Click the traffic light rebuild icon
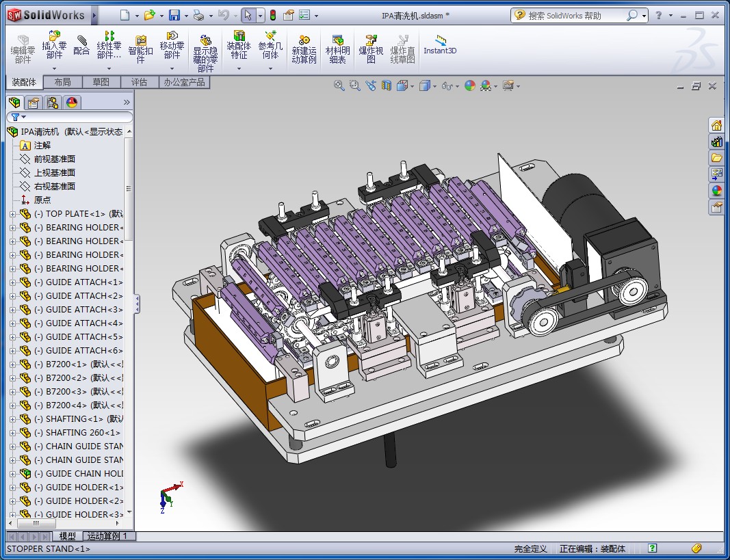 272,15
